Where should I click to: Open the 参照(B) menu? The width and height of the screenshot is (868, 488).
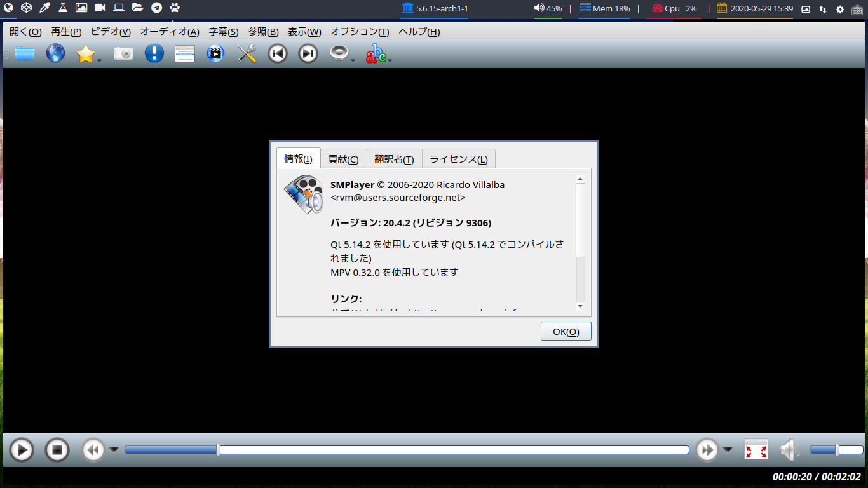263,32
